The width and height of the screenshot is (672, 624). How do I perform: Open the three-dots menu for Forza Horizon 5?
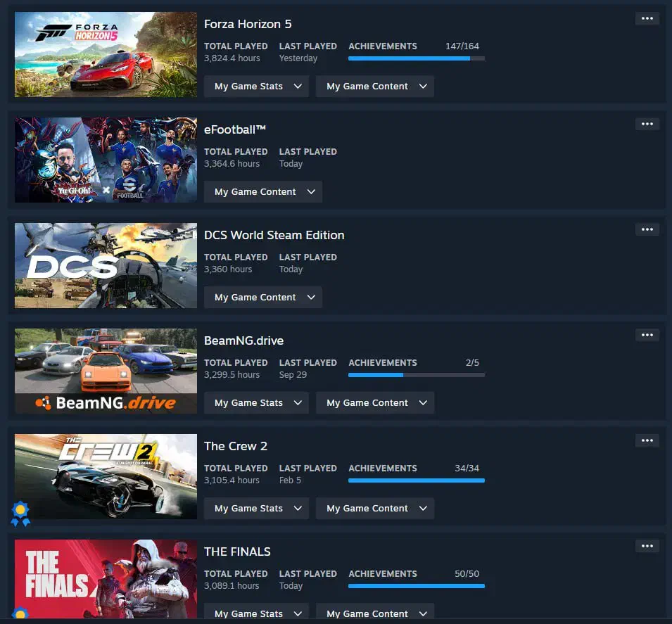tap(647, 18)
